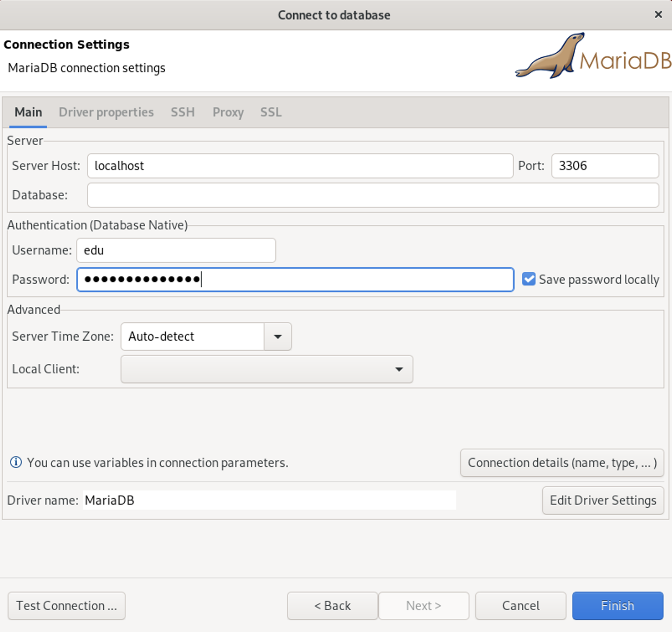This screenshot has height=632, width=672.
Task: Click the Server Host field showing localhost
Action: (300, 166)
